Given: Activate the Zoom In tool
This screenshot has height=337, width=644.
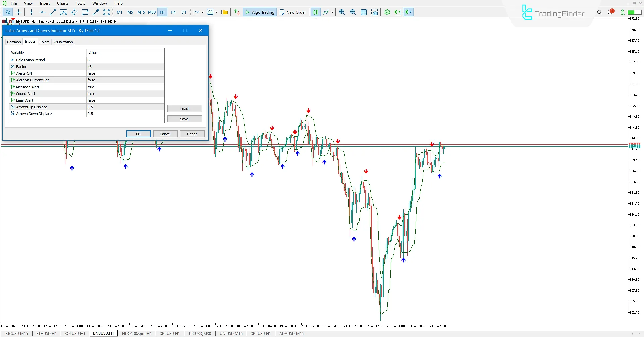Looking at the screenshot, I should (342, 12).
